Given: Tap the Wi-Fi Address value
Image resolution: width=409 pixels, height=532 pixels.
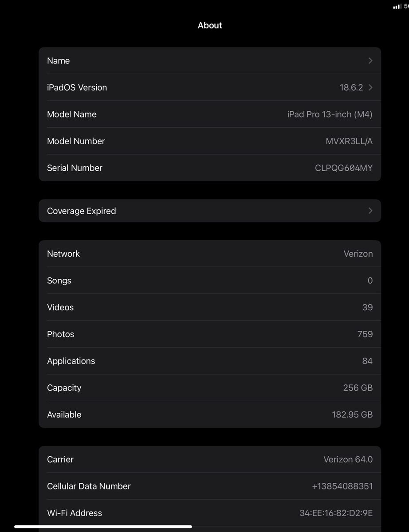Looking at the screenshot, I should tap(336, 513).
